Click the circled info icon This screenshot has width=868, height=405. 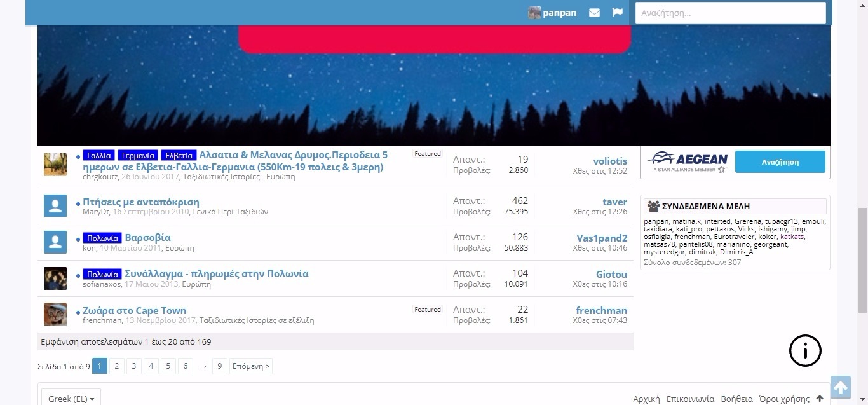[x=805, y=350]
